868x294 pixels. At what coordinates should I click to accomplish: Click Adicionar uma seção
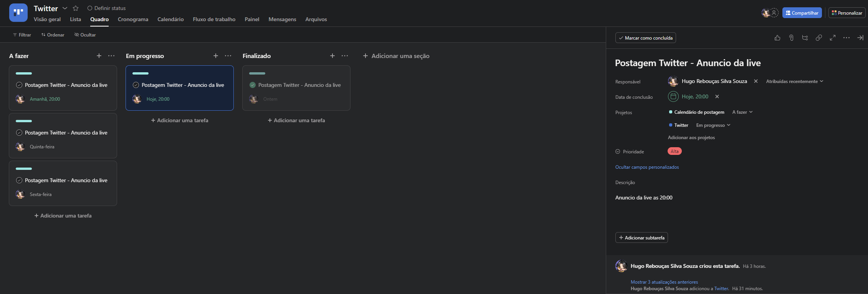pyautogui.click(x=396, y=56)
